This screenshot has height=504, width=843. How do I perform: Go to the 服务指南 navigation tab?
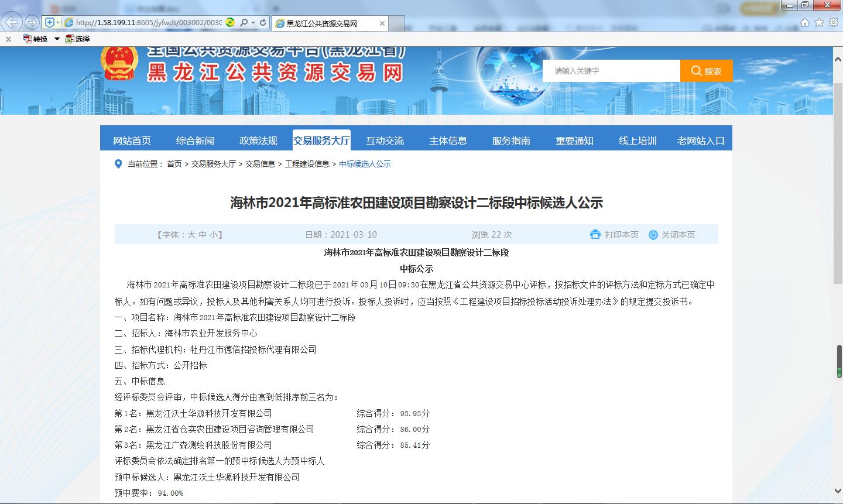tap(511, 140)
